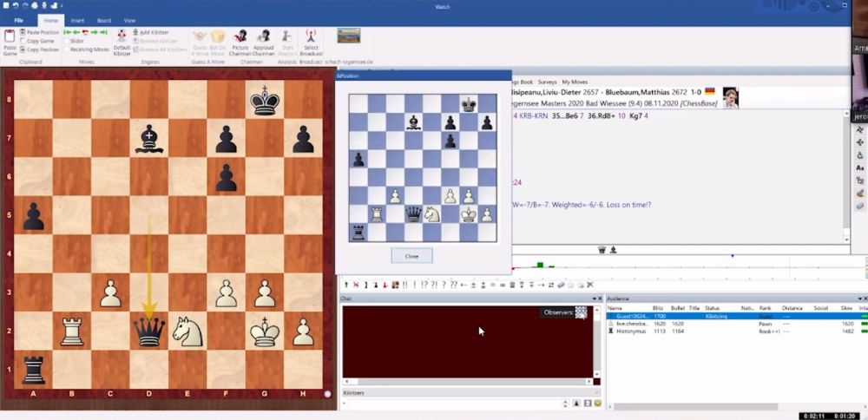Enable the Slider checkbox

(x=66, y=41)
